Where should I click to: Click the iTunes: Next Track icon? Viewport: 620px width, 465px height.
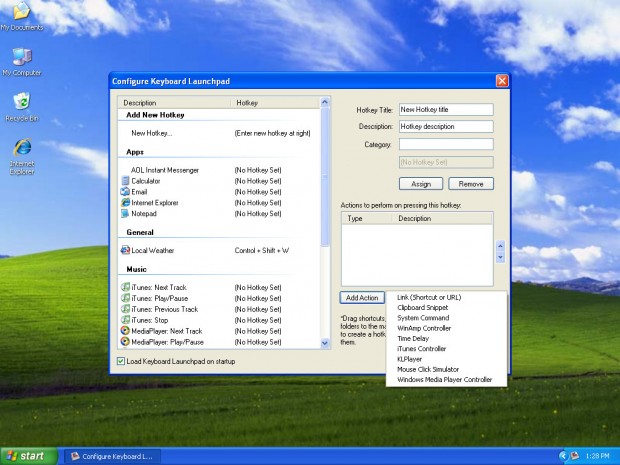coord(125,287)
